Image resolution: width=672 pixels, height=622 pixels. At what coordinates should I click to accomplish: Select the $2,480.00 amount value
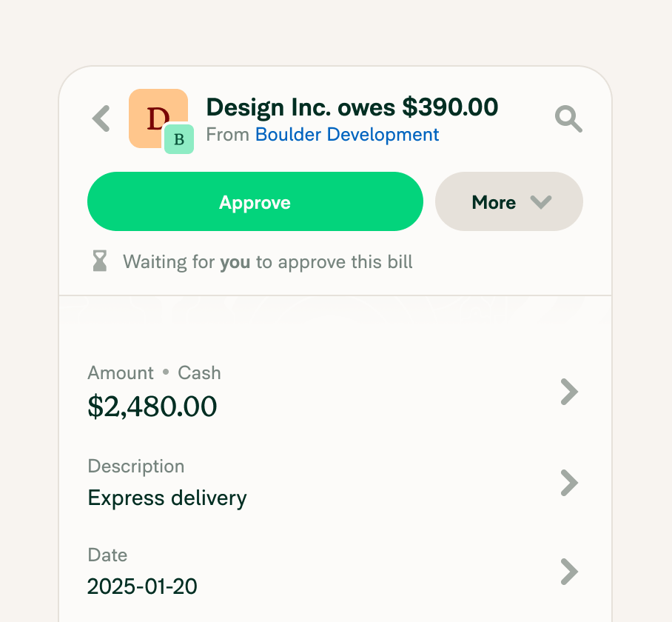tap(152, 407)
